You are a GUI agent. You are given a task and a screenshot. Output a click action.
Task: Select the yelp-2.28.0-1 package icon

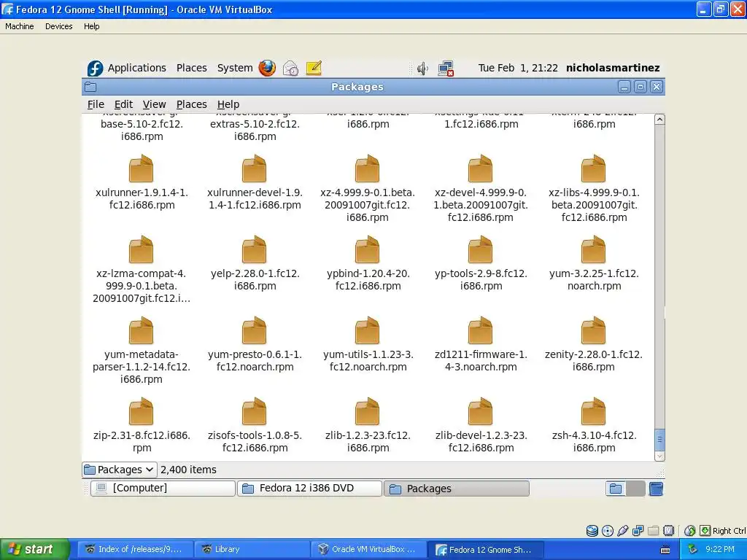point(255,249)
